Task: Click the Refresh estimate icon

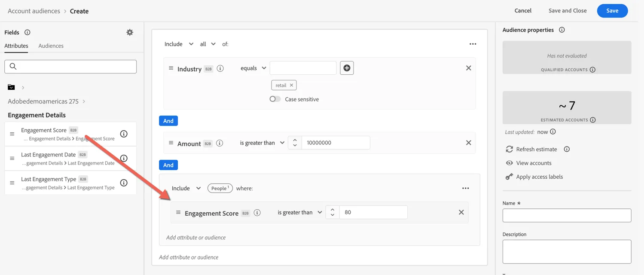Action: (510, 149)
